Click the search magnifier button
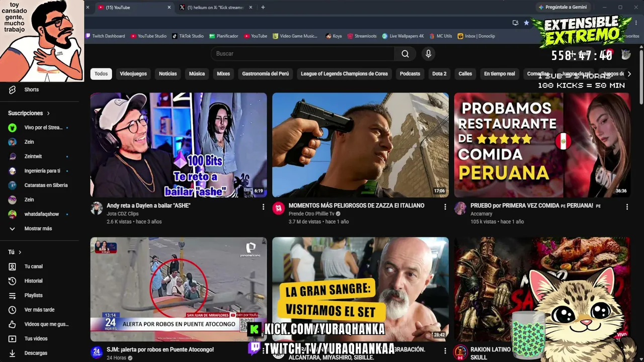The width and height of the screenshot is (644, 362). coord(405,54)
